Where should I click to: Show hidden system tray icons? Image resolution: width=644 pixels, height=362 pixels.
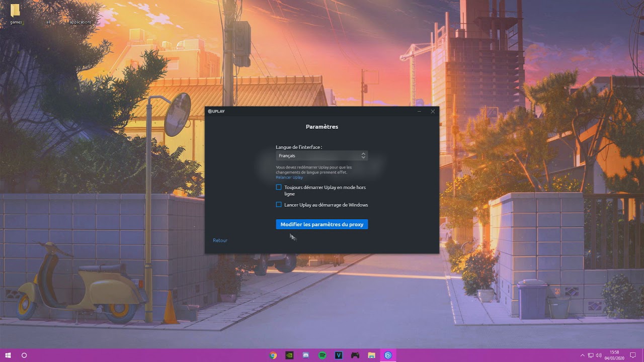583,355
